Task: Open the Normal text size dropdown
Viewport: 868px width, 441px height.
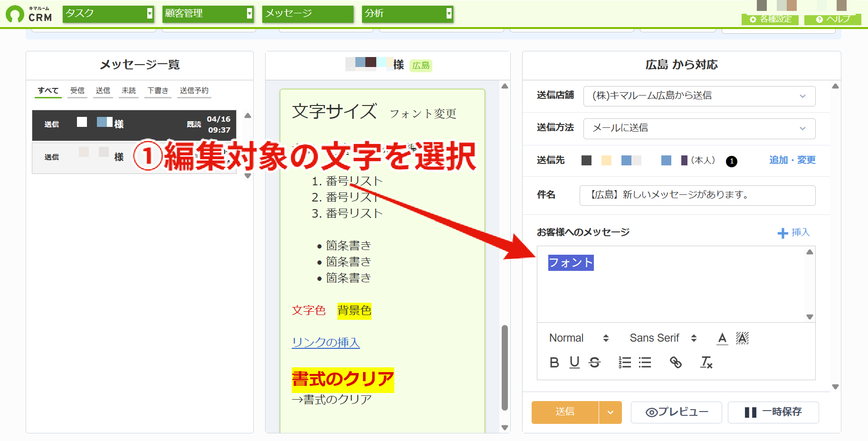Action: 579,338
